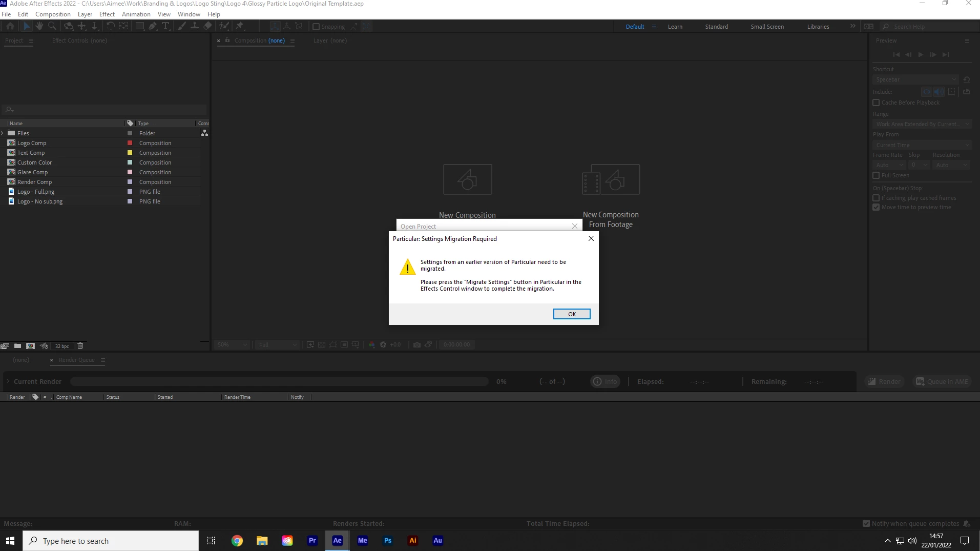The width and height of the screenshot is (980, 551).
Task: Enable If caching, play cached frames
Action: [x=876, y=198]
